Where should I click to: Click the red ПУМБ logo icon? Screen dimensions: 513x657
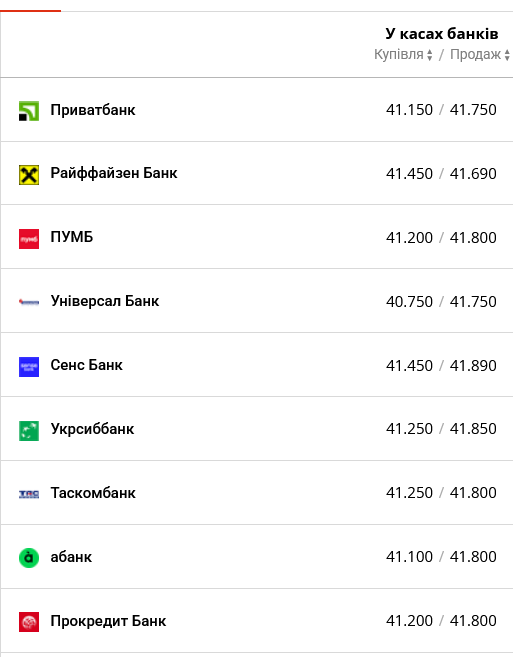[x=29, y=239]
